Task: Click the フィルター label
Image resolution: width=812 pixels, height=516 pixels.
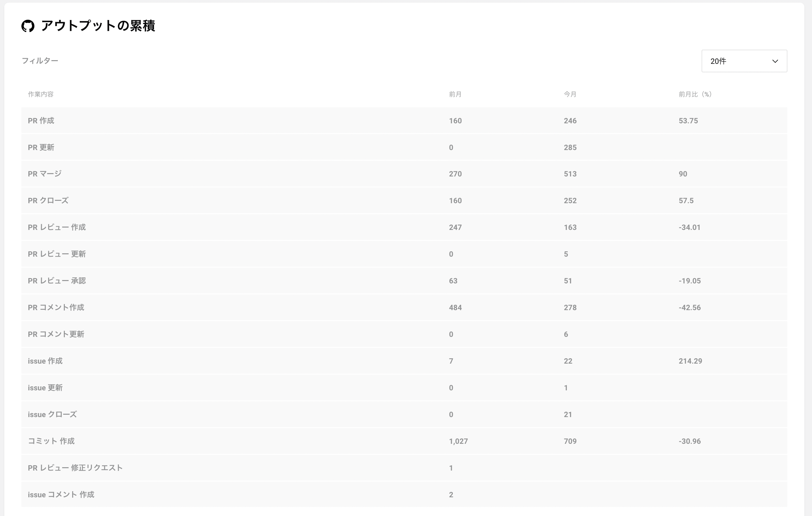Action: 40,61
